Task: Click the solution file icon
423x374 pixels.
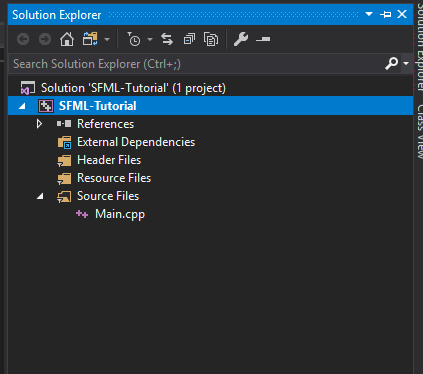Action: click(x=28, y=88)
